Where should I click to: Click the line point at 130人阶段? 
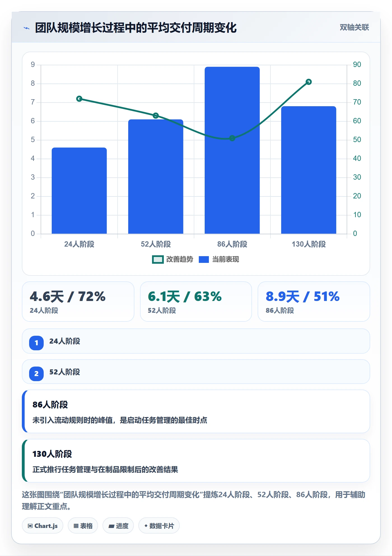(309, 82)
